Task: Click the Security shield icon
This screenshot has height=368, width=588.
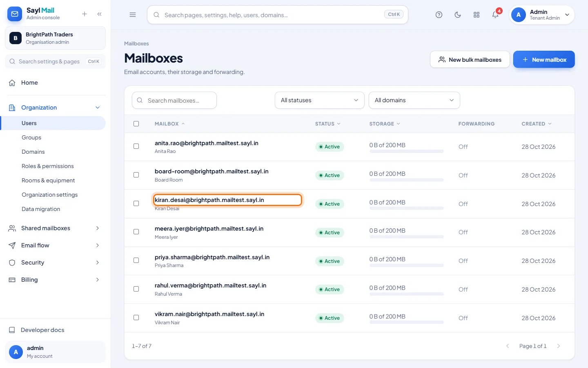Action: point(12,263)
